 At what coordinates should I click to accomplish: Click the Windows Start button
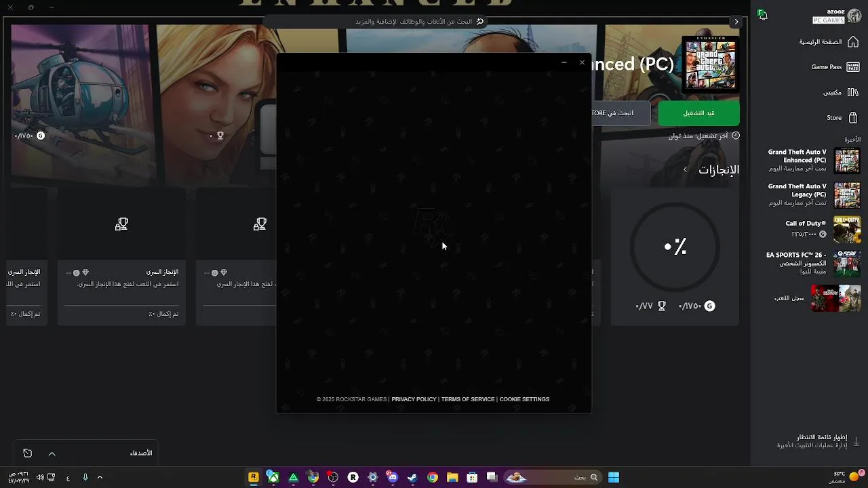click(614, 477)
